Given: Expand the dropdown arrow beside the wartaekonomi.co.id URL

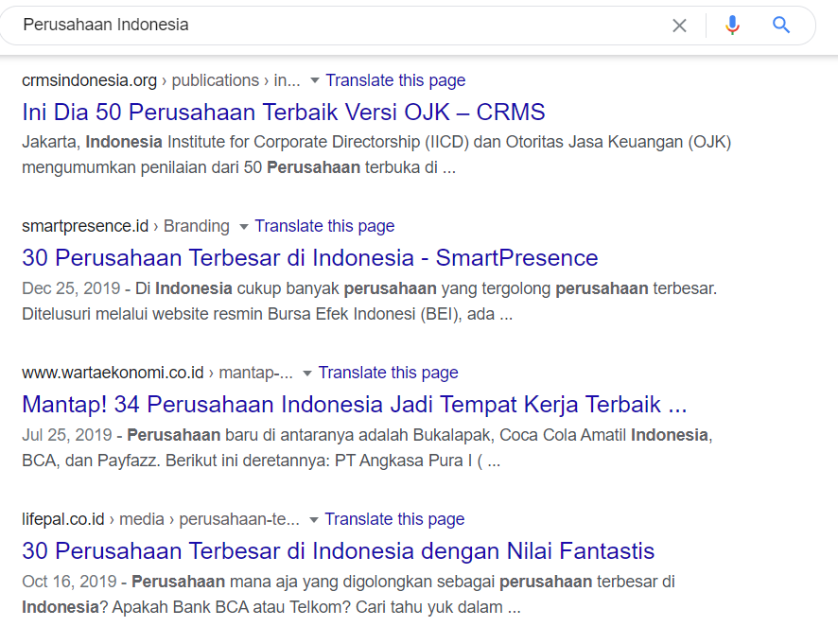Looking at the screenshot, I should tap(307, 374).
